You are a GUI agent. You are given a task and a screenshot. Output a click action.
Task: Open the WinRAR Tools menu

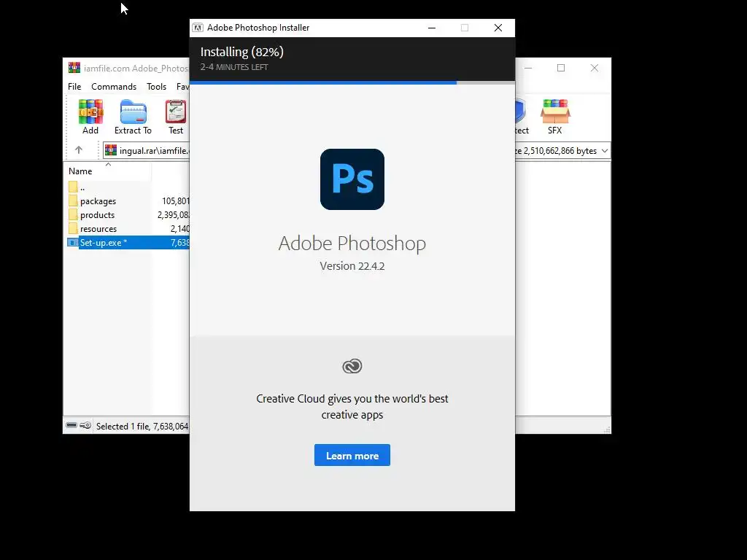(156, 87)
